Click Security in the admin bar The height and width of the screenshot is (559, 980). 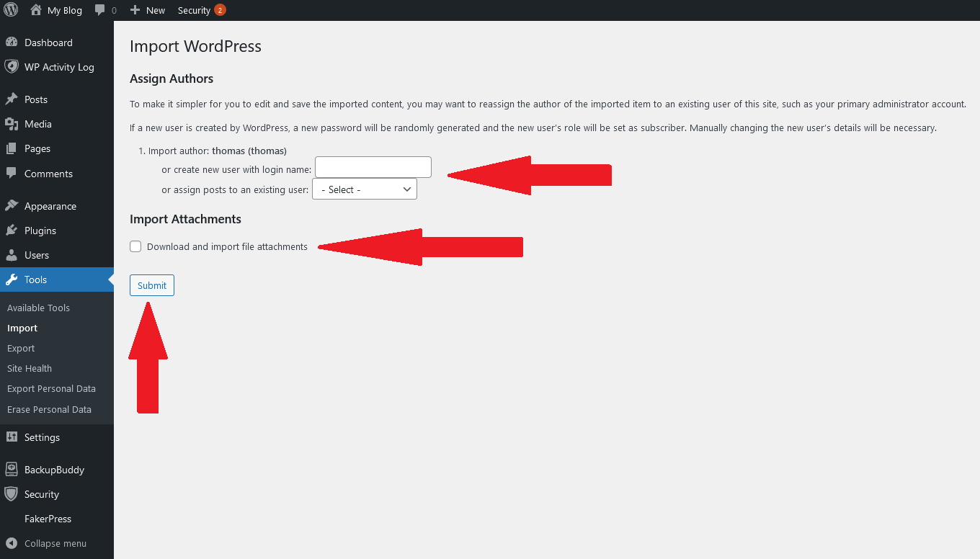pyautogui.click(x=194, y=10)
